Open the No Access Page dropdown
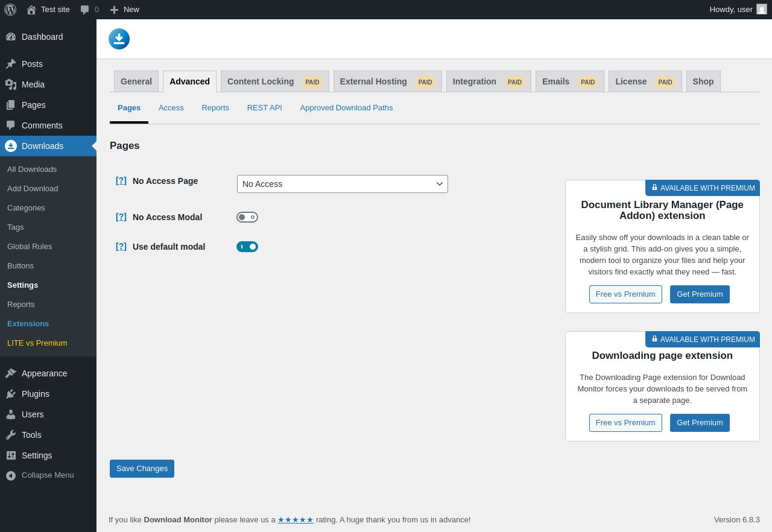Viewport: 772px width, 532px height. pyautogui.click(x=343, y=184)
